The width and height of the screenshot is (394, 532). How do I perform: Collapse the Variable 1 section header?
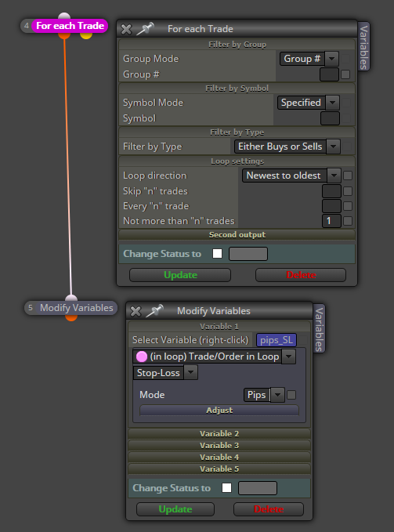[x=219, y=327]
